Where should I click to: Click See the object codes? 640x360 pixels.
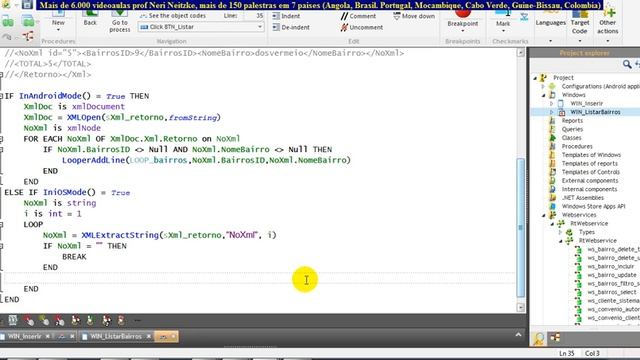pos(173,16)
